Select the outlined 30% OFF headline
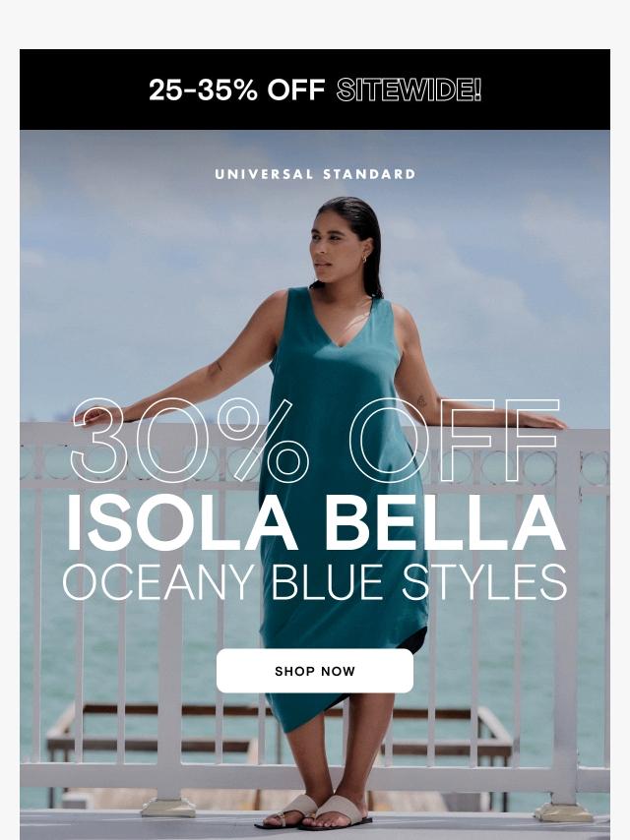This screenshot has height=840, width=630. 316,441
